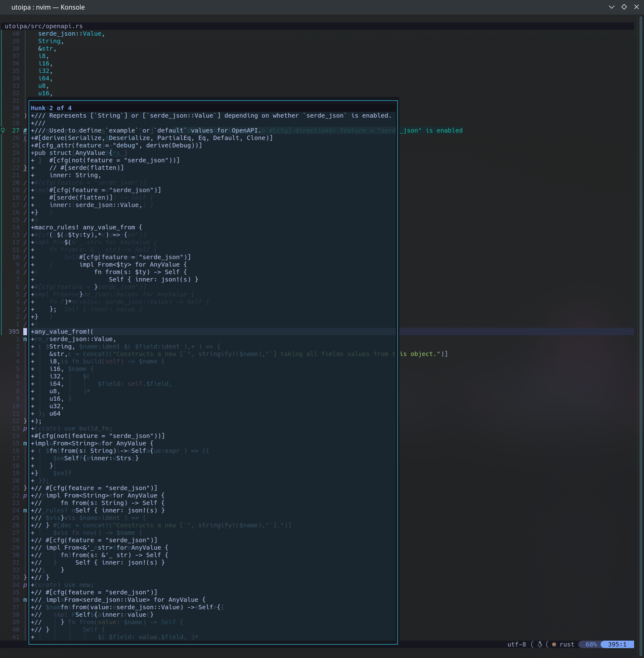The image size is (644, 658).
Task: Click the Linux penguin icon in the statusline
Action: pos(539,644)
